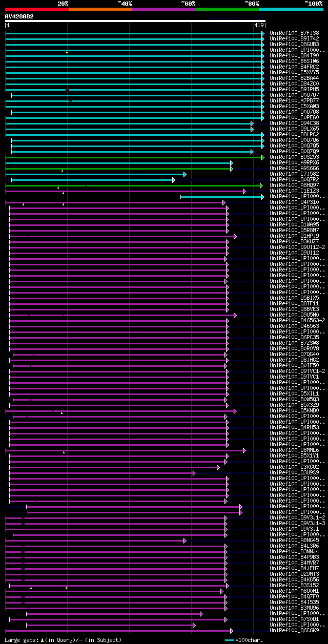Viewport: 328px width, 644px height.
Task: Open the UniRef100_B4LSR6 entry
Action: click(294, 546)
